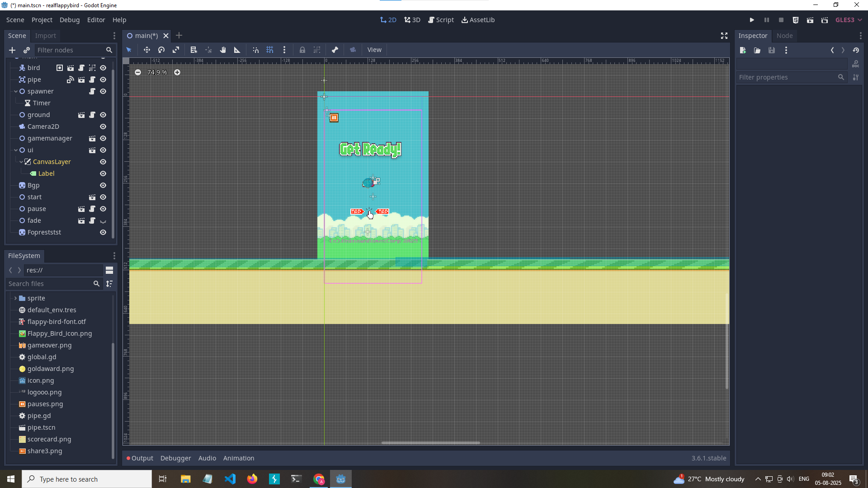Switch to the Script workspace

(441, 20)
